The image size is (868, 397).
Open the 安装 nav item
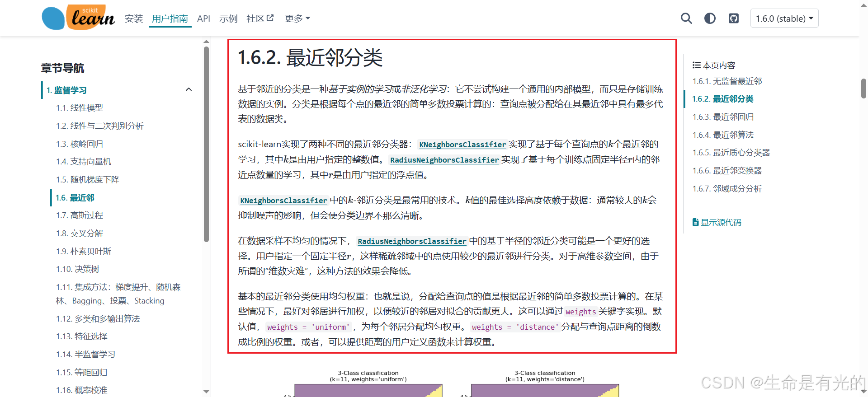pyautogui.click(x=134, y=19)
